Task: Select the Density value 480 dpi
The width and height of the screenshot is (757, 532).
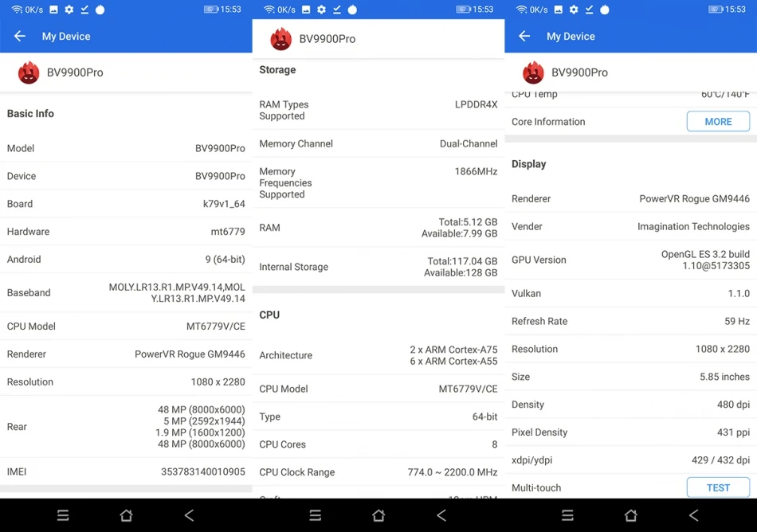Action: pyautogui.click(x=733, y=405)
